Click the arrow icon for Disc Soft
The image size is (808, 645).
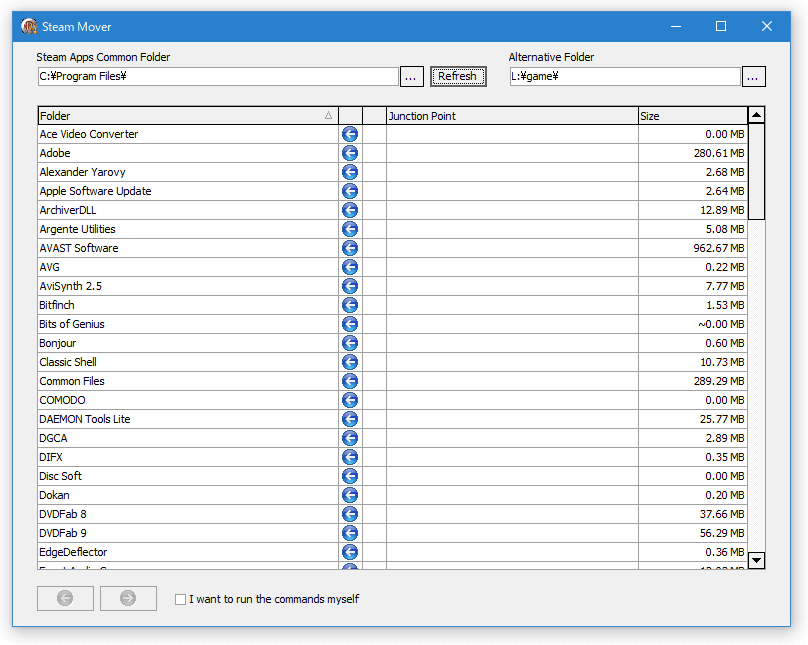[350, 477]
